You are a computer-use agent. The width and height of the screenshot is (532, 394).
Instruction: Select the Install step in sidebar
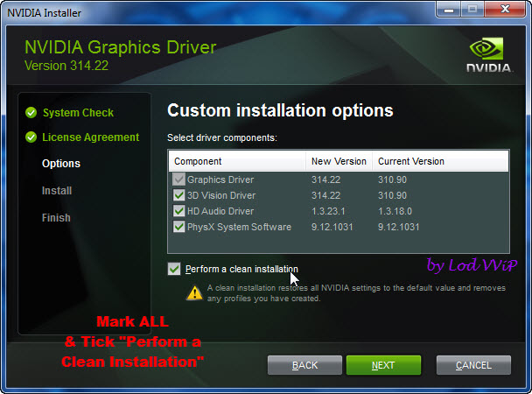57,190
